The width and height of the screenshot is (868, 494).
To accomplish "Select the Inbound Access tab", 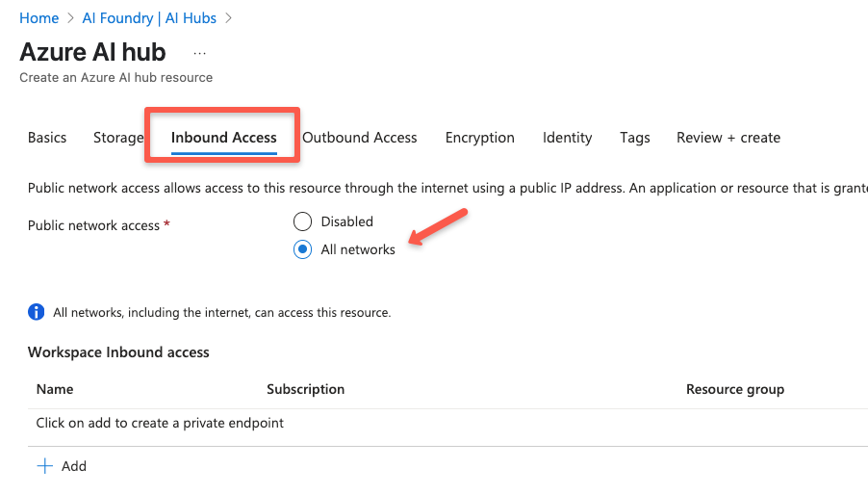I will tap(223, 138).
